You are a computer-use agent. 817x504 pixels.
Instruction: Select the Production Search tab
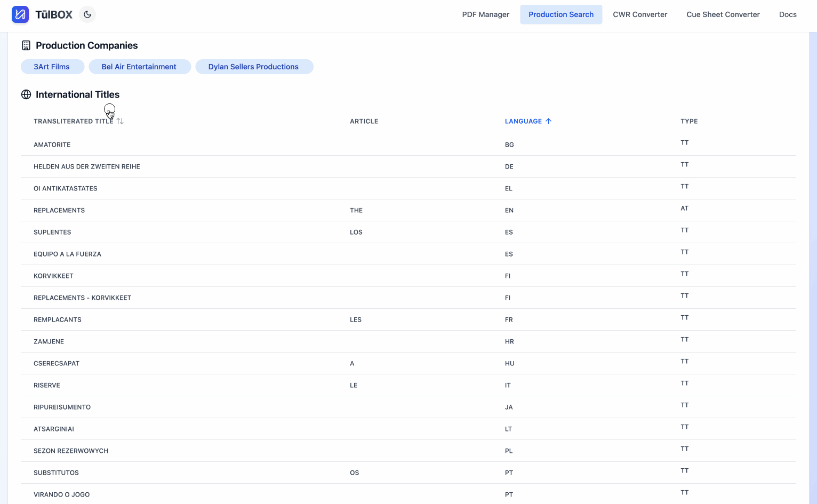point(561,14)
